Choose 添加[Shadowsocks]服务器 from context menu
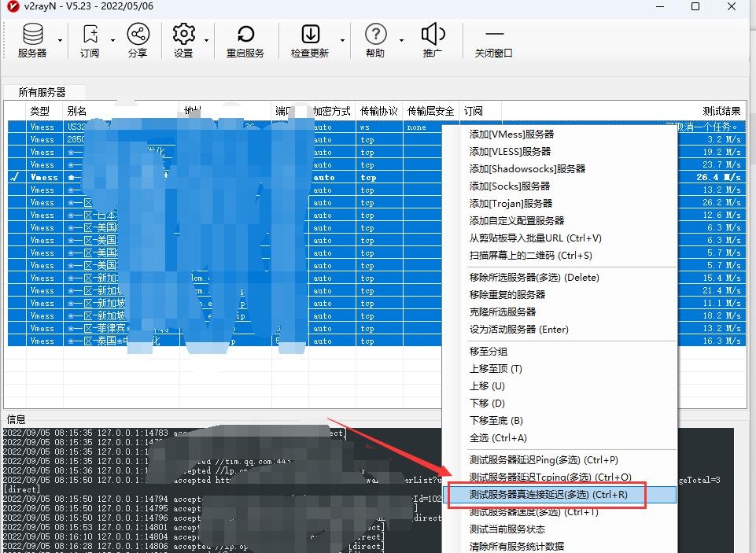 pos(527,169)
